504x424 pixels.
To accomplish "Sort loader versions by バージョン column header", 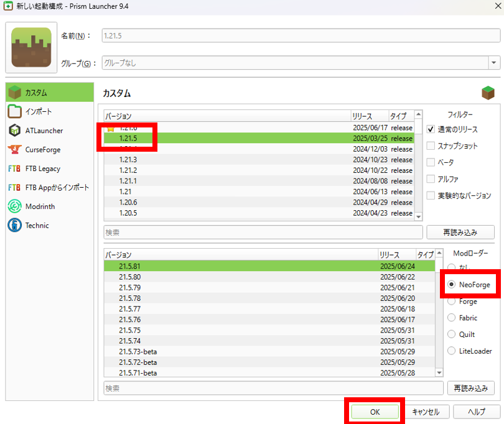I will [241, 255].
